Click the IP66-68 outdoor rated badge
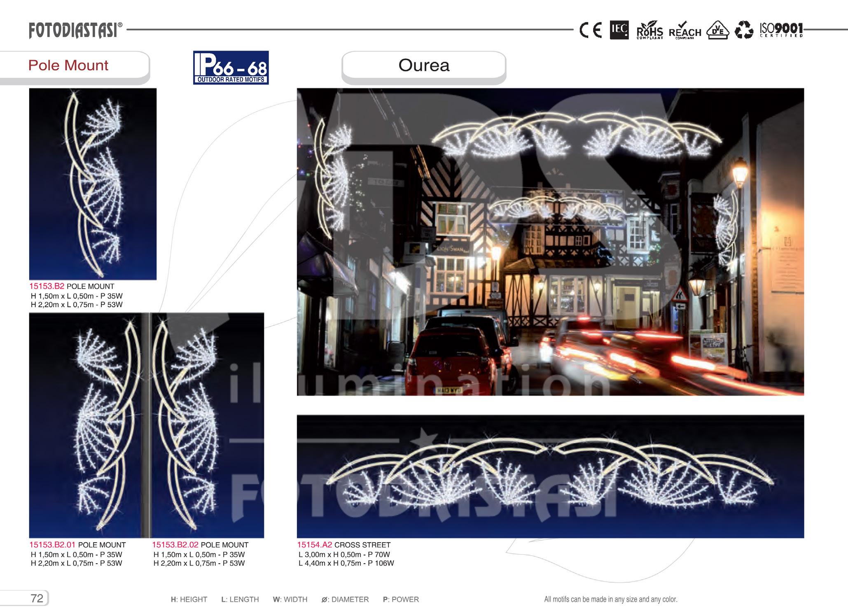848x616 pixels. click(x=231, y=68)
